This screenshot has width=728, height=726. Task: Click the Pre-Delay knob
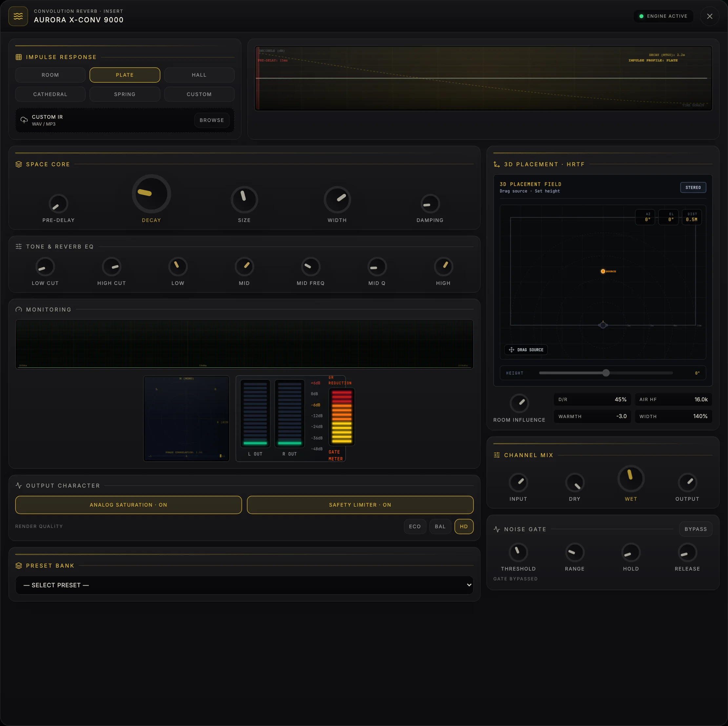[x=58, y=204]
